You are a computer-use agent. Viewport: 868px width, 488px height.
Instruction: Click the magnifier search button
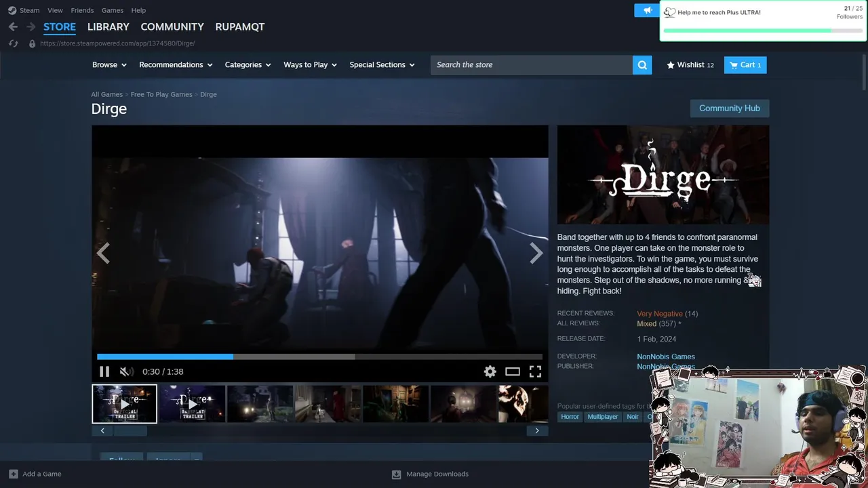(x=642, y=65)
